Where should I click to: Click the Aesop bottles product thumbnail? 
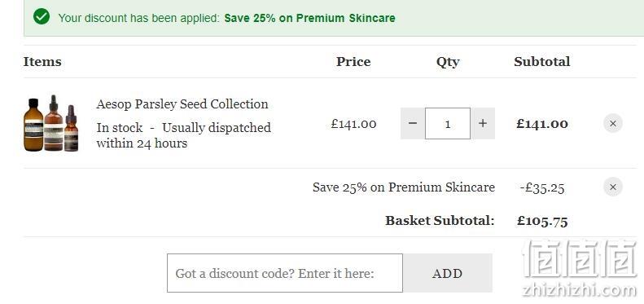click(x=51, y=123)
